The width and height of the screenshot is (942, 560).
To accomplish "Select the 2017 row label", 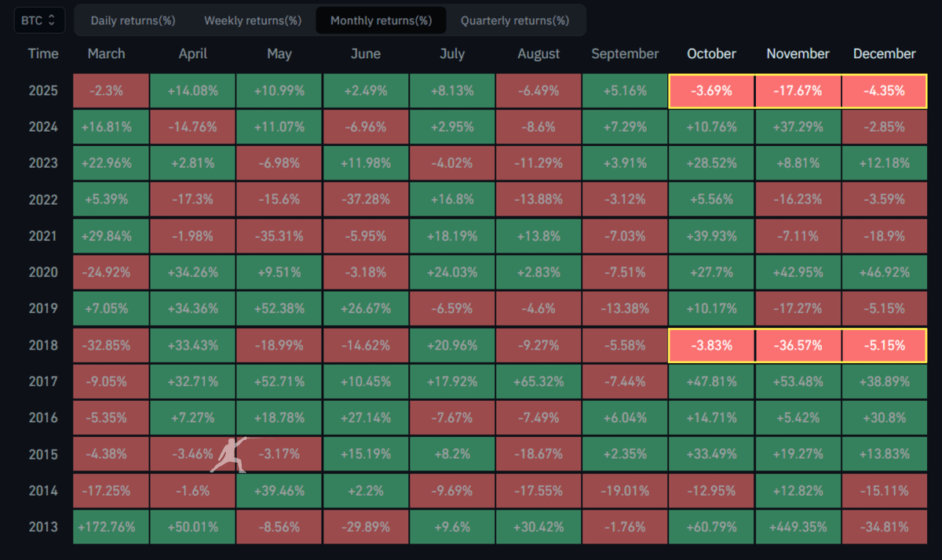I will coord(43,381).
